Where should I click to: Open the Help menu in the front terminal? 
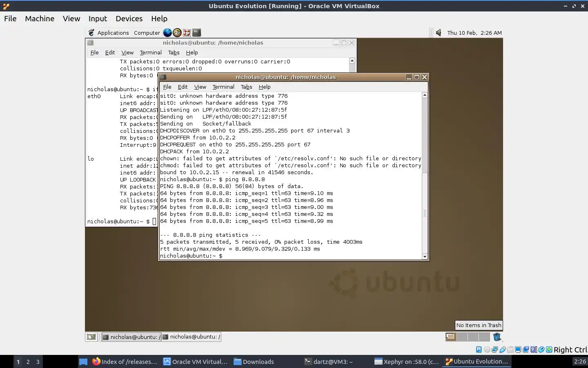tap(265, 87)
